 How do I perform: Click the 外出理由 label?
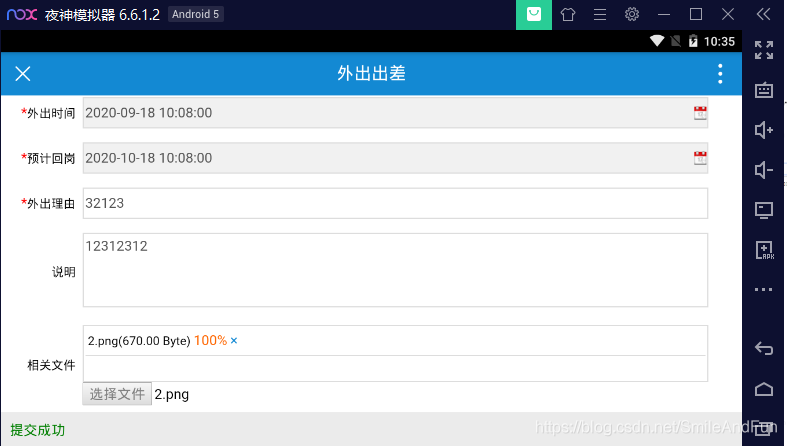coord(48,203)
